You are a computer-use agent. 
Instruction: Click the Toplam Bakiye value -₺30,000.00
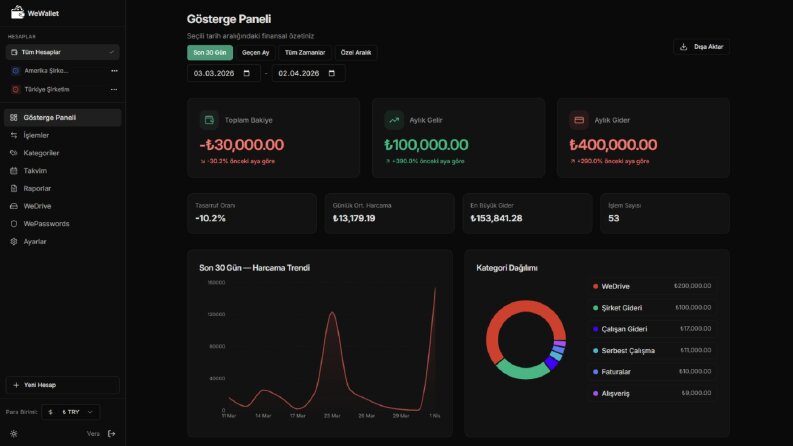(x=242, y=145)
